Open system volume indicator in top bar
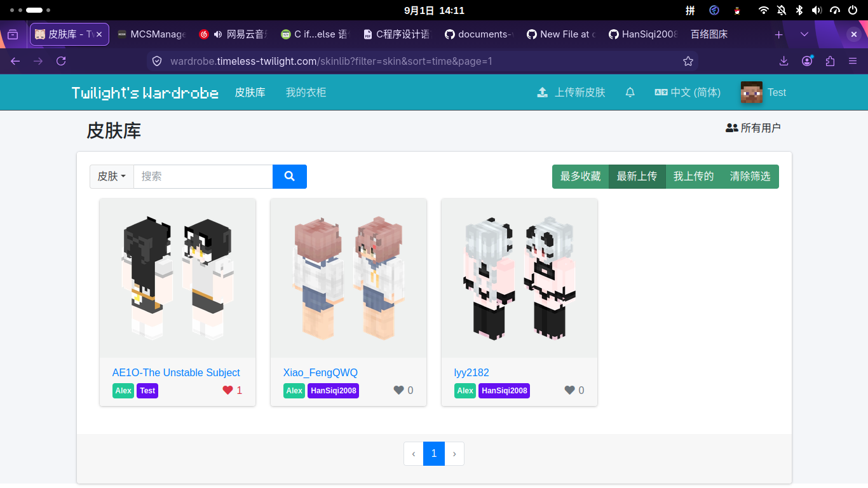The image size is (868, 488). pos(817,10)
